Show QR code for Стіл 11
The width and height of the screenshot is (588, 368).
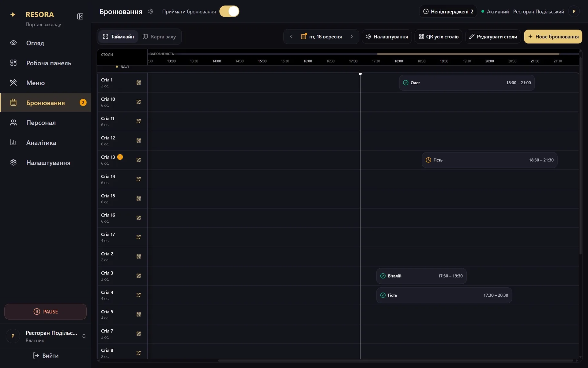tap(139, 121)
